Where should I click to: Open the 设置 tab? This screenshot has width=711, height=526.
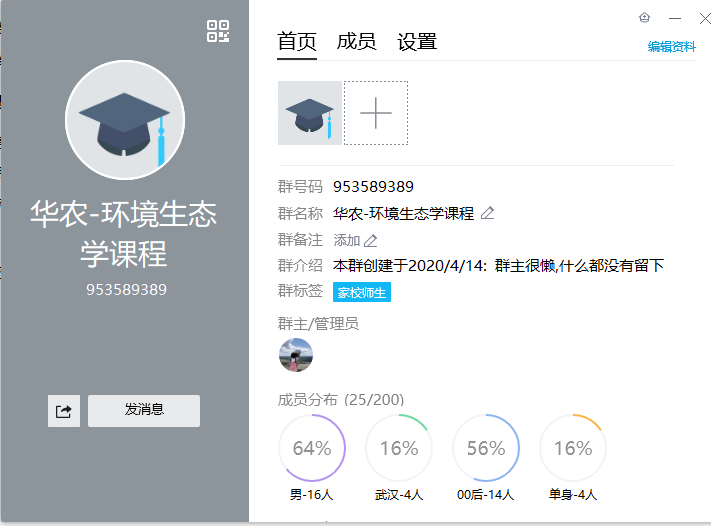(x=417, y=42)
